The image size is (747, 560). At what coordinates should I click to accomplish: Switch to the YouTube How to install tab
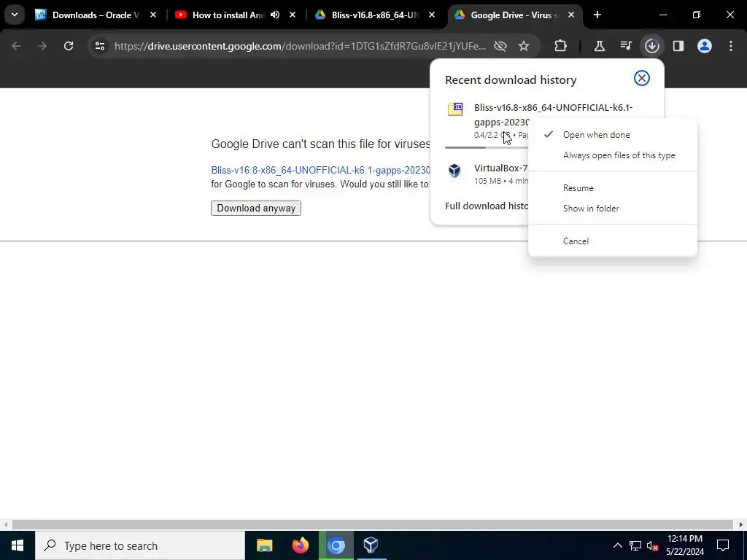click(x=228, y=15)
